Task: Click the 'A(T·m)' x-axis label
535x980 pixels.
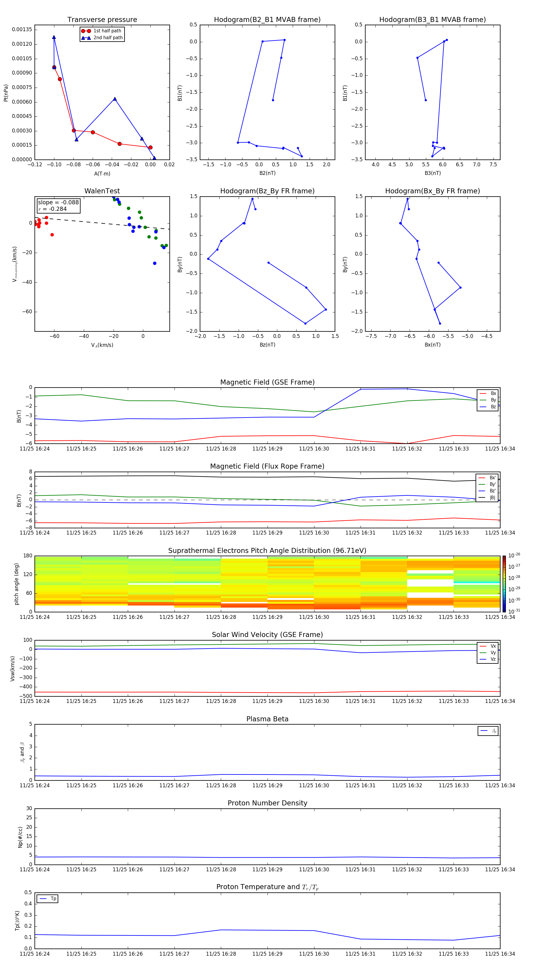Action: (102, 174)
